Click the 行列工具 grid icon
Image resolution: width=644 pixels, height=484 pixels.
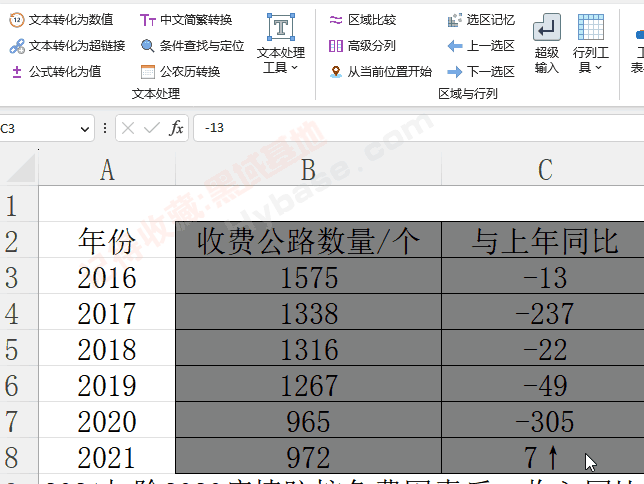591,27
